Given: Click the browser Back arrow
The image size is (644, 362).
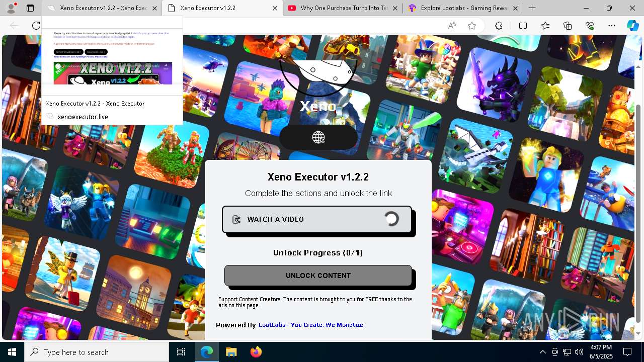Looking at the screenshot, I should pyautogui.click(x=15, y=26).
